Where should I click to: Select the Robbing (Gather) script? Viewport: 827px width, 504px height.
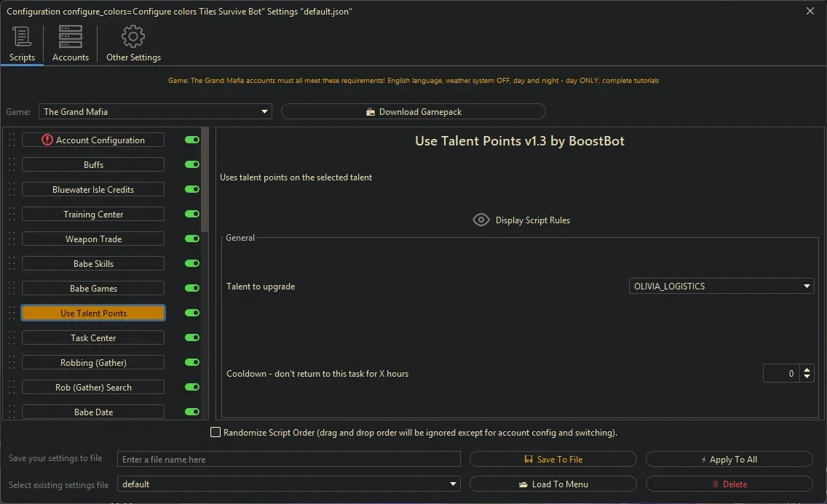click(93, 363)
